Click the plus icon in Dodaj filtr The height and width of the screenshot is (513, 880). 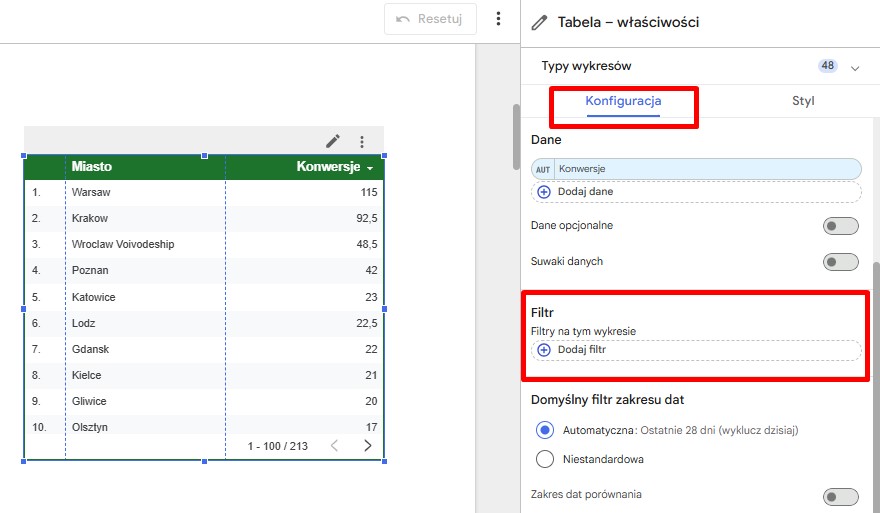pyautogui.click(x=544, y=350)
